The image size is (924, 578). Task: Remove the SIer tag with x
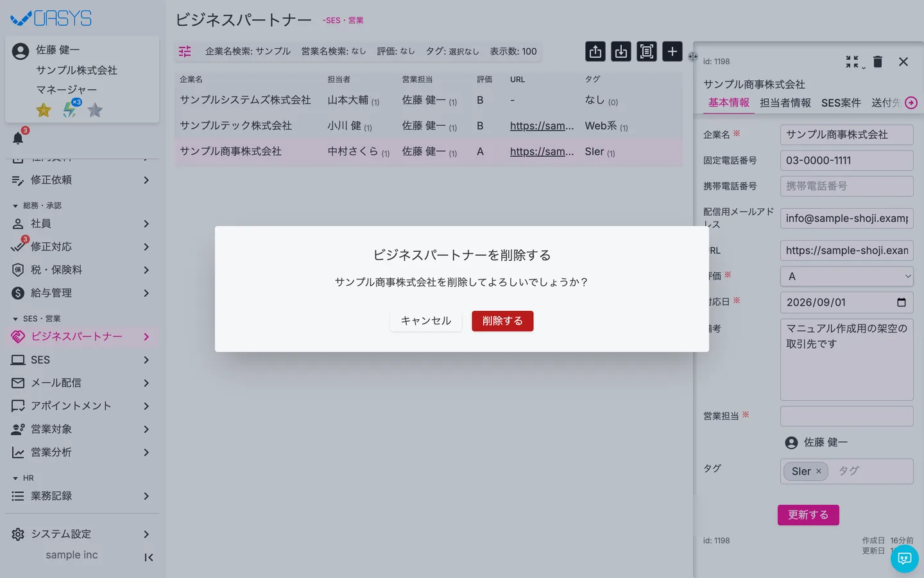[819, 471]
